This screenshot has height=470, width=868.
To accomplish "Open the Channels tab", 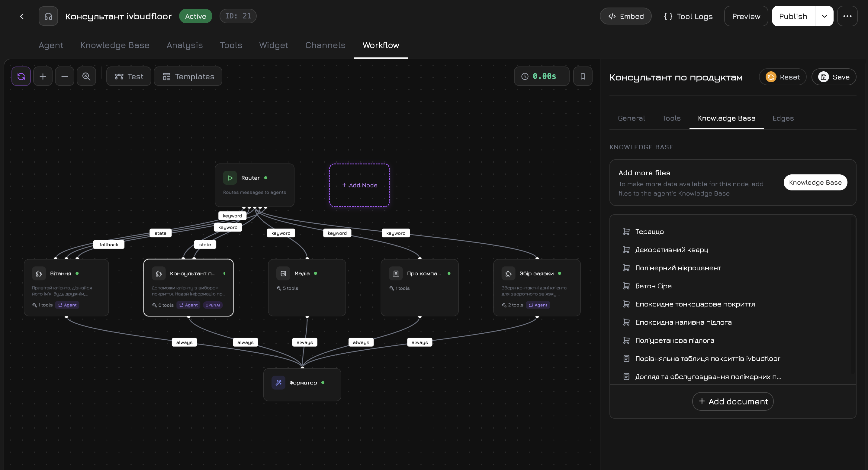I will click(x=325, y=45).
